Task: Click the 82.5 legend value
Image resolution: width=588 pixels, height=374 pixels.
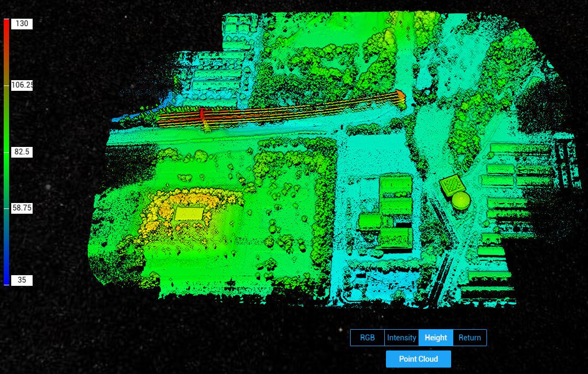Action: [22, 152]
